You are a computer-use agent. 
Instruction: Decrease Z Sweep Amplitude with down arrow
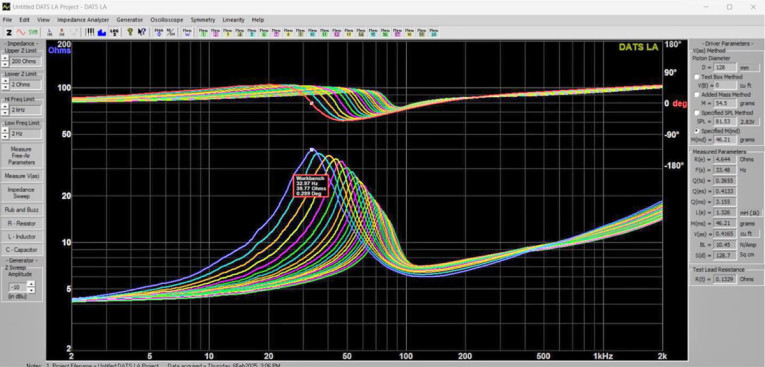click(x=30, y=290)
